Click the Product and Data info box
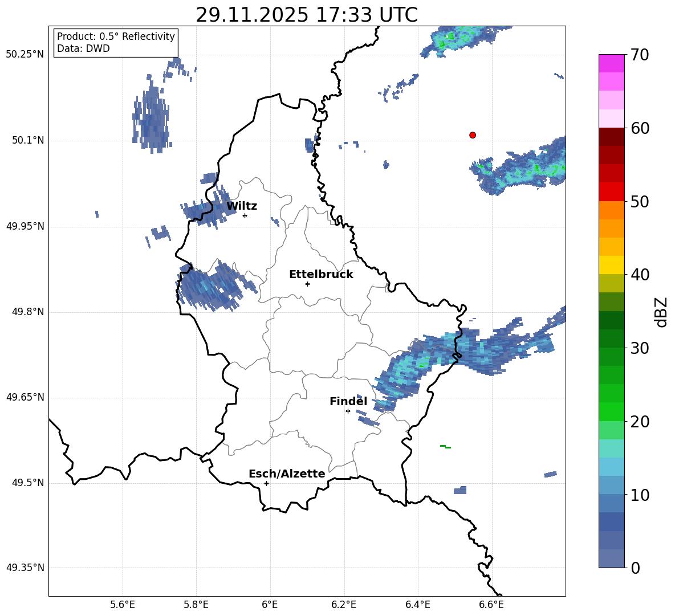The height and width of the screenshot is (616, 675). click(116, 43)
